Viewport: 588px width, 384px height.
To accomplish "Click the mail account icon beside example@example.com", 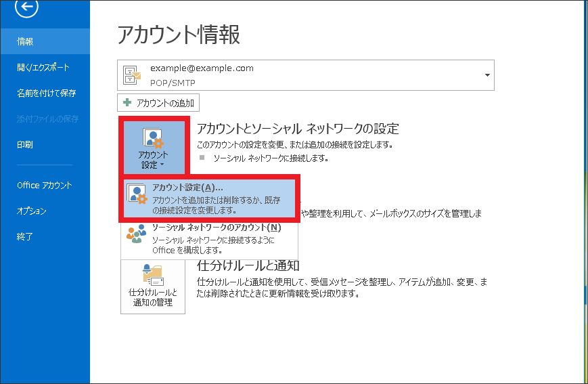I will coord(132,74).
